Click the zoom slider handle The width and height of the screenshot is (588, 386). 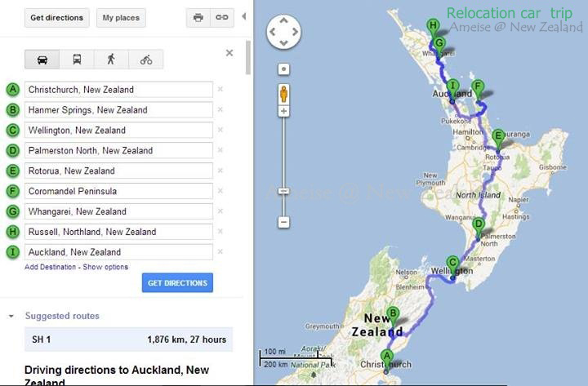point(284,192)
